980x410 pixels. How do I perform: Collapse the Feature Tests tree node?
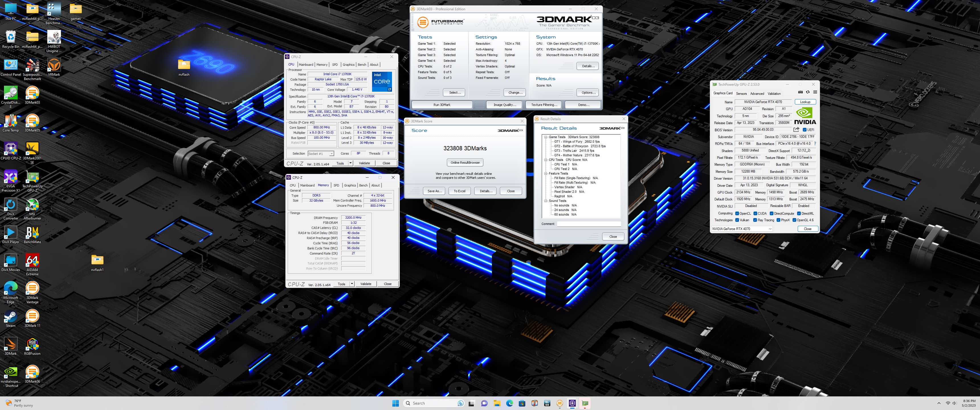(x=546, y=173)
